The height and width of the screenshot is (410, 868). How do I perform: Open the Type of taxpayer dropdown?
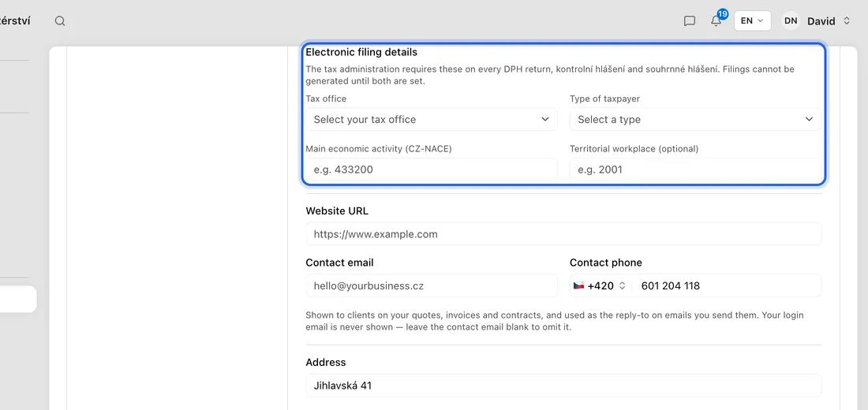[x=695, y=119]
